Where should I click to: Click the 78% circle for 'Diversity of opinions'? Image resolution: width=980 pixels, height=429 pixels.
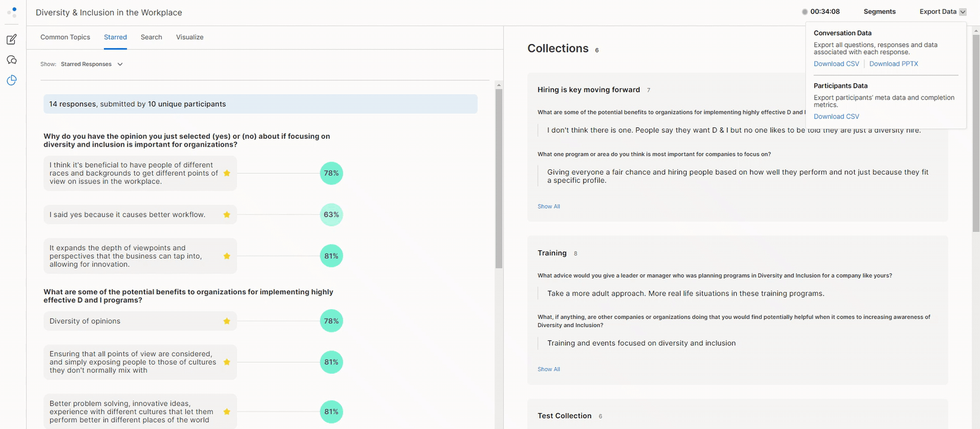coord(331,321)
